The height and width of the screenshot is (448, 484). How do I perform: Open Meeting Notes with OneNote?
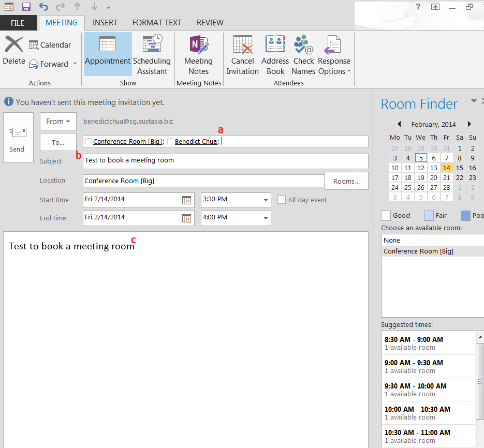tap(198, 55)
